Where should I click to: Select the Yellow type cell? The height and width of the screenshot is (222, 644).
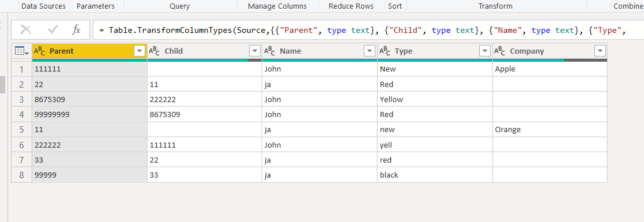point(435,99)
